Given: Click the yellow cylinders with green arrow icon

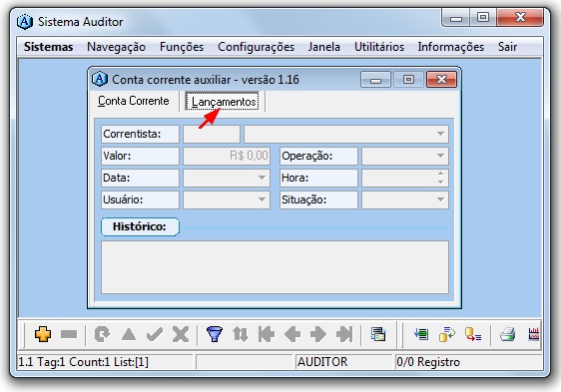Looking at the screenshot, I should [x=447, y=334].
